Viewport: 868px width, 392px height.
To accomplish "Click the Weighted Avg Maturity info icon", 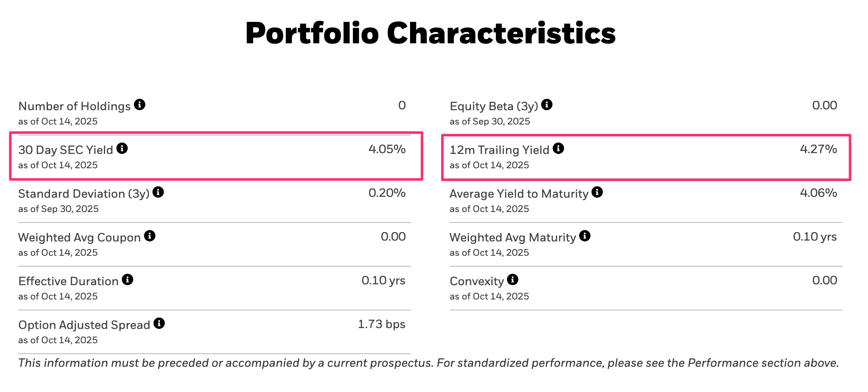I will pos(585,236).
